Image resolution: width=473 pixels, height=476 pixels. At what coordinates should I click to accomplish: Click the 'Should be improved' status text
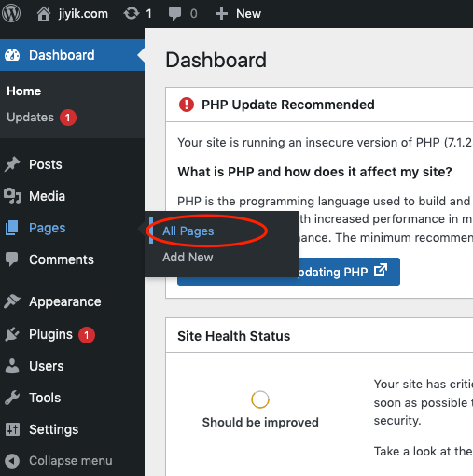tap(260, 422)
